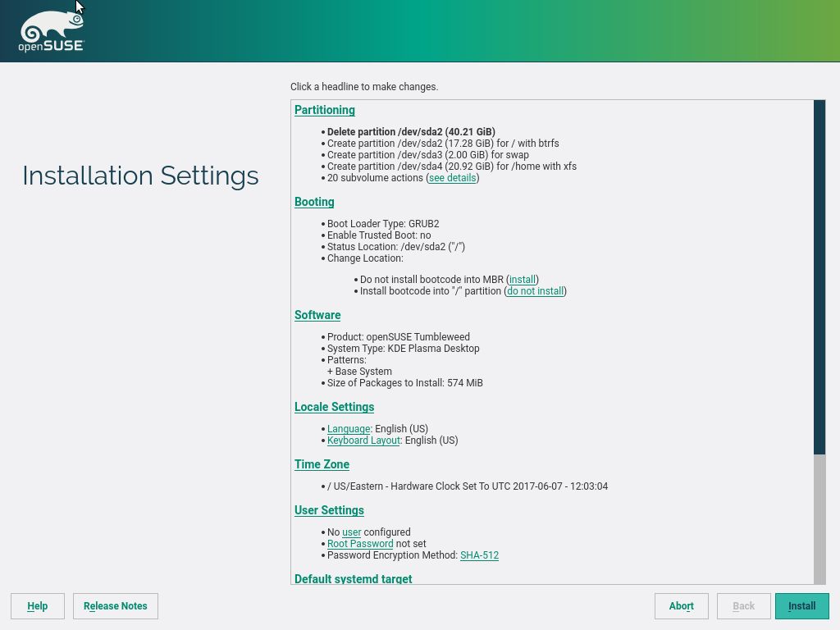Image resolution: width=840 pixels, height=630 pixels.
Task: Click the 'user' link to configure
Action: point(351,532)
